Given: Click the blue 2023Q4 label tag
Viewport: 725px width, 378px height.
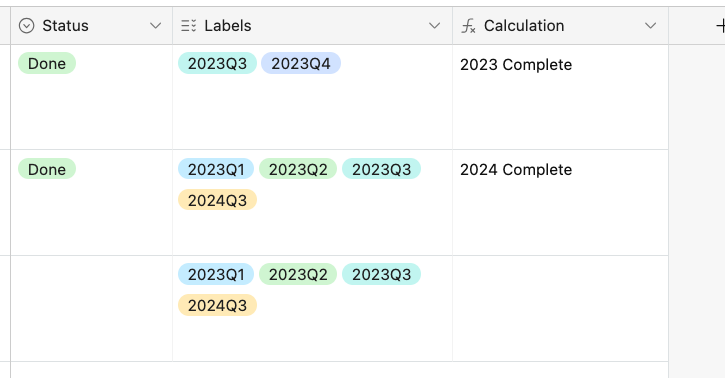Looking at the screenshot, I should coord(301,63).
